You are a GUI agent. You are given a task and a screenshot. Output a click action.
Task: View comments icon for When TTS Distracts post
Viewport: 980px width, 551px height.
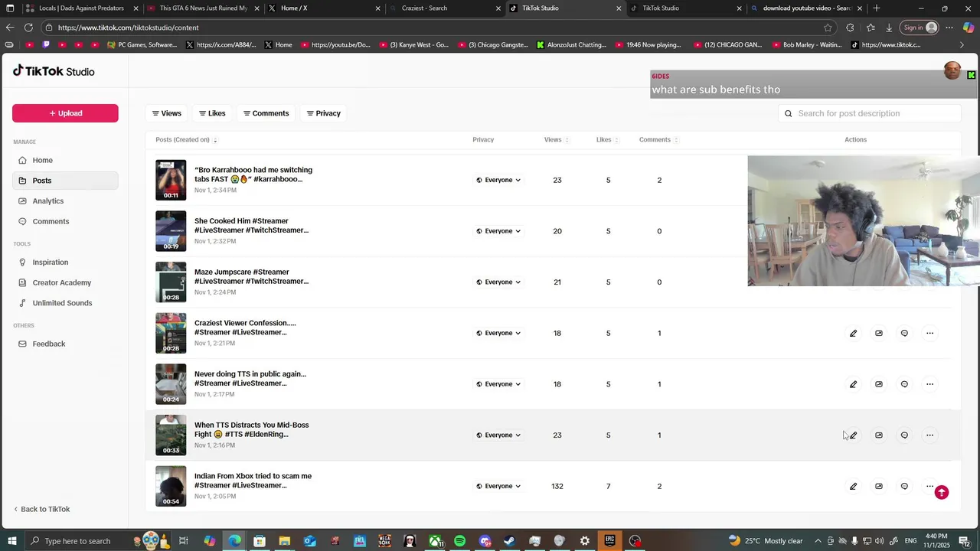pos(904,435)
